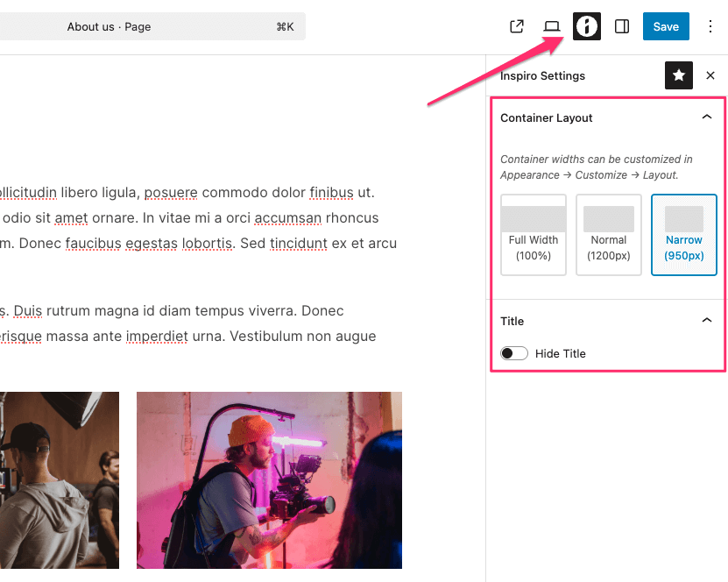Click the Save button

pos(666,26)
